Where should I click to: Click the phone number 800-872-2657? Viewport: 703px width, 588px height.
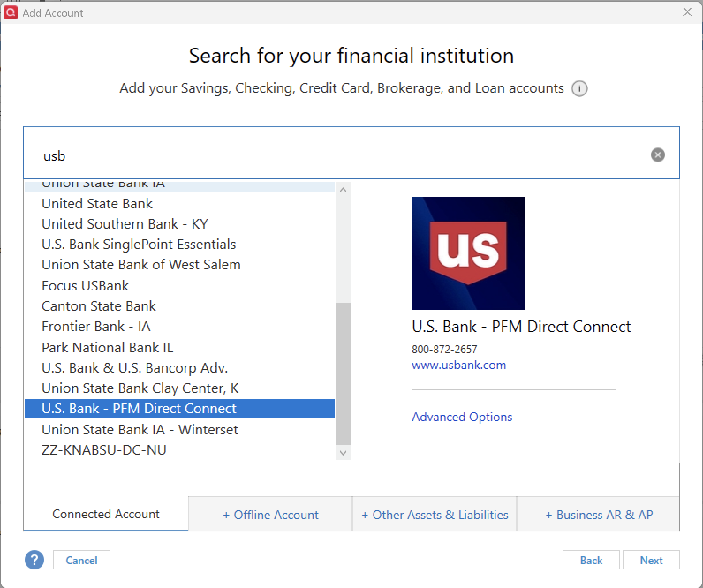pyautogui.click(x=444, y=349)
